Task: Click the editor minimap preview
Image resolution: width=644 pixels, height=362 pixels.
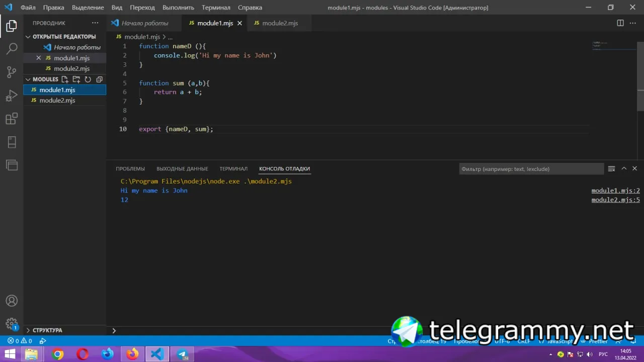Action: point(614,46)
